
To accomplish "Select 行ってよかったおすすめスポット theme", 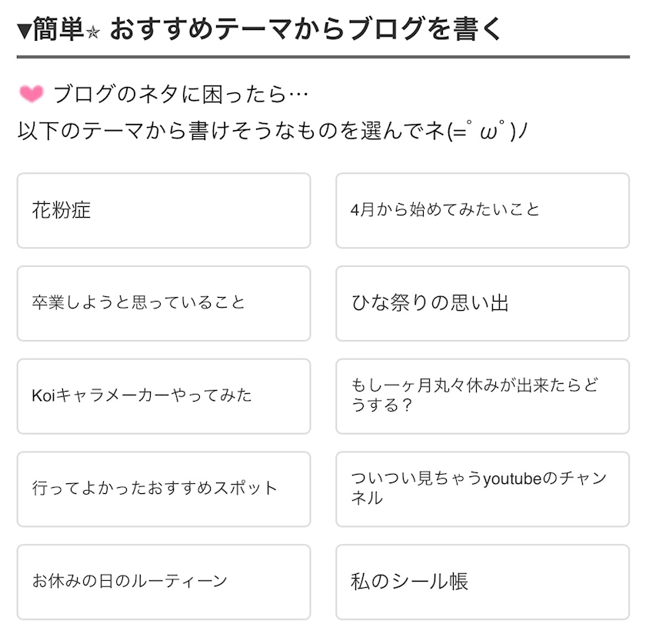I will pos(163,489).
